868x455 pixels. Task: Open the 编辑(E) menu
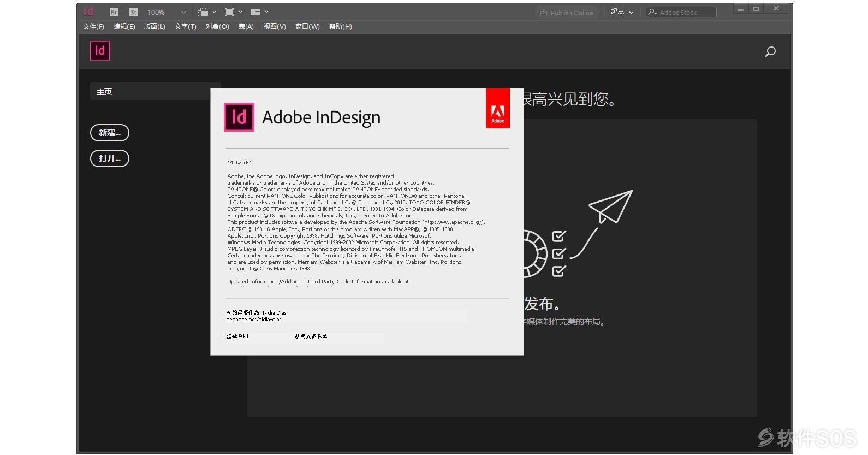pos(124,27)
